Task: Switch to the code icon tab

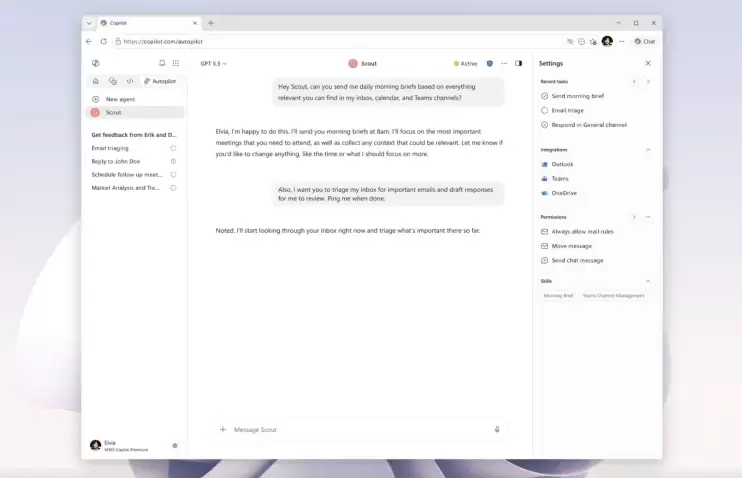Action: pos(130,81)
